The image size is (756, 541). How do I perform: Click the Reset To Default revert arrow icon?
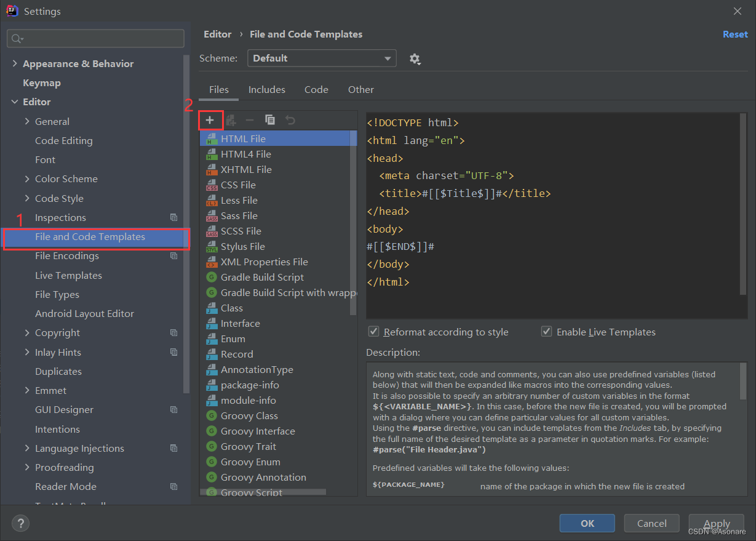(x=290, y=119)
